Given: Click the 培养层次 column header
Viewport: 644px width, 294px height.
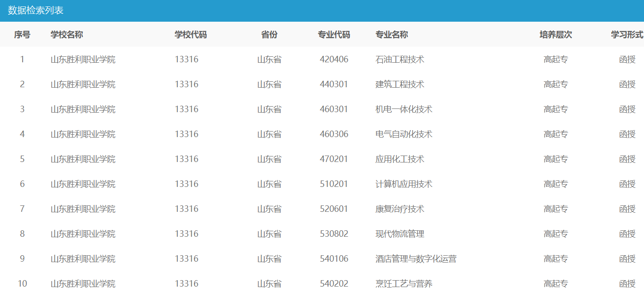Looking at the screenshot, I should point(556,35).
